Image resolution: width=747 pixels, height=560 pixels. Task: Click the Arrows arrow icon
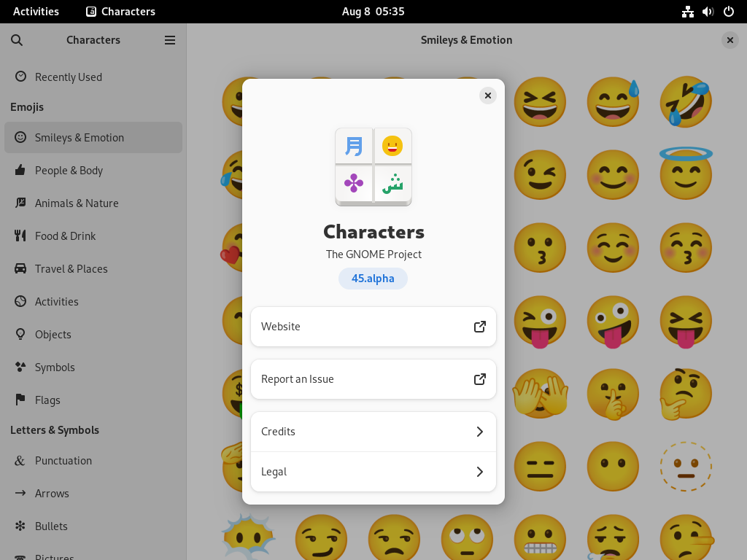click(x=20, y=493)
